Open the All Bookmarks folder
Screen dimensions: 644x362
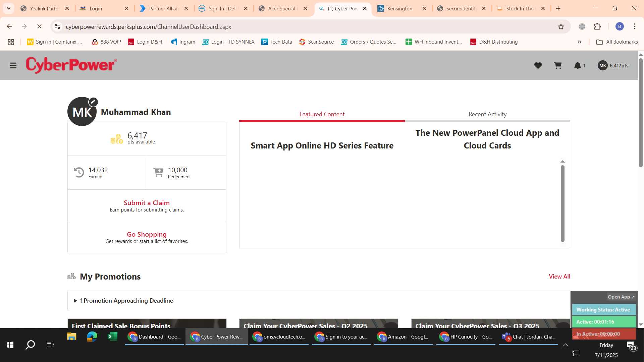(617, 42)
